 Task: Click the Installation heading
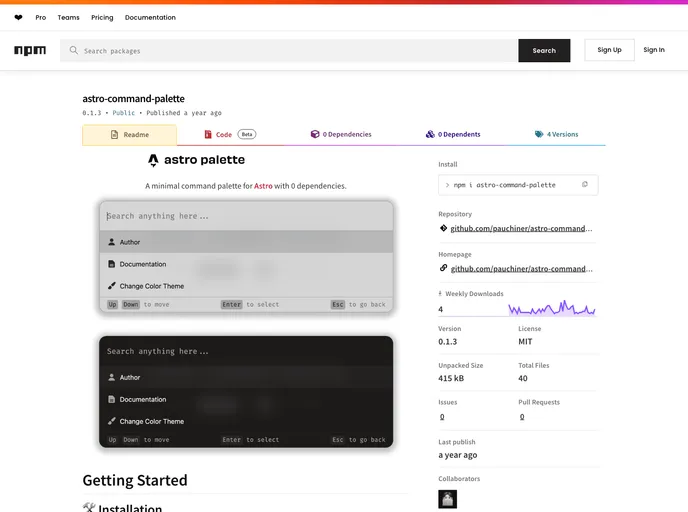click(x=130, y=508)
